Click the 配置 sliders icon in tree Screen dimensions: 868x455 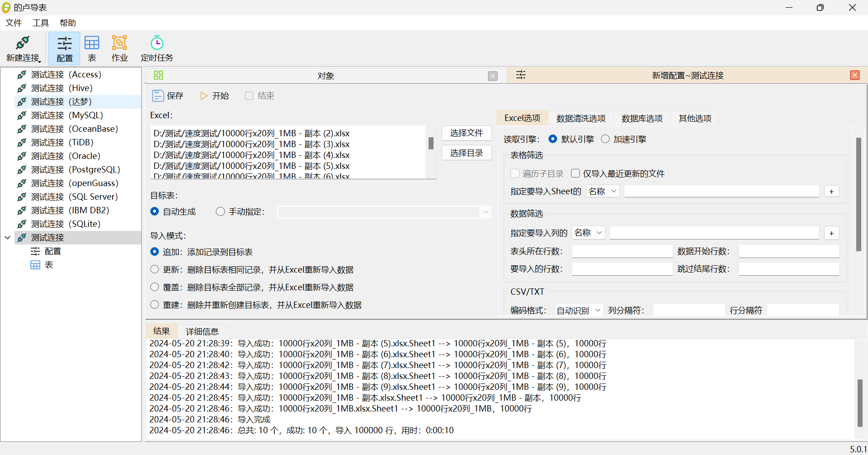click(35, 251)
